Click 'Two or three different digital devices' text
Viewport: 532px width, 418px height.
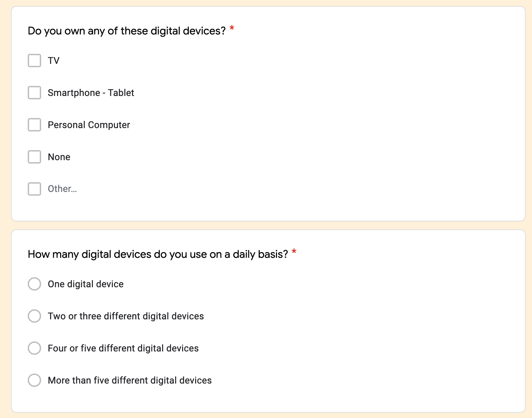(126, 316)
